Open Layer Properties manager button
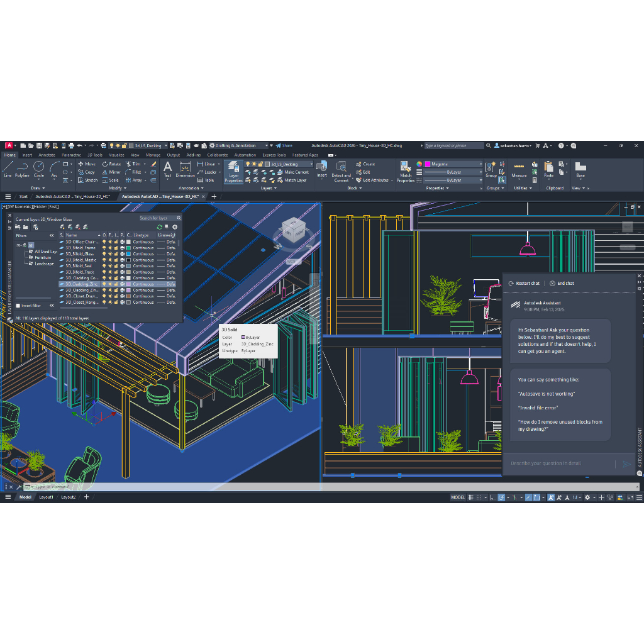644x644 pixels. point(233,172)
